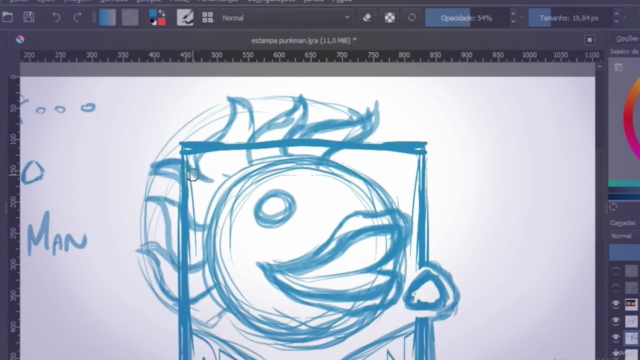Open a file with the folder icon
640x360 pixels.
coord(8,17)
